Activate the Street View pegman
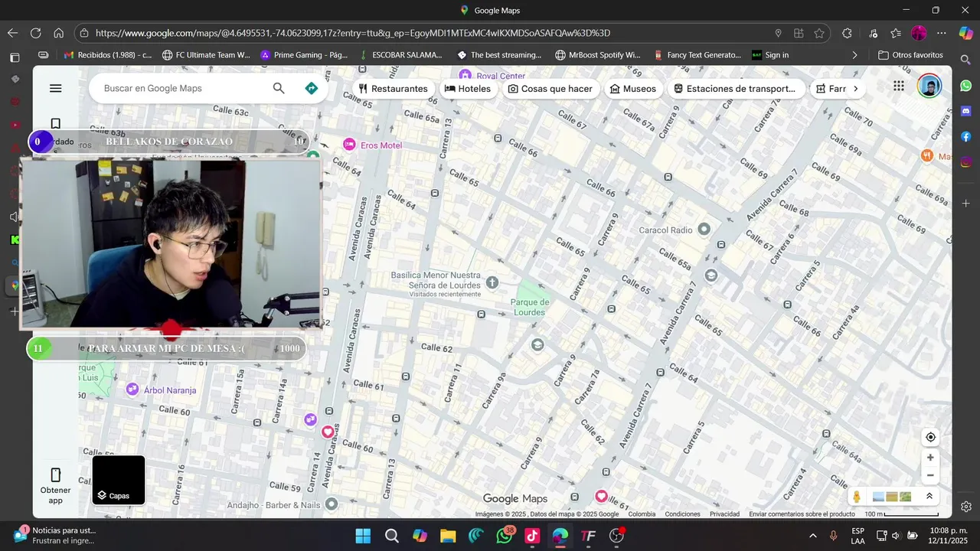 (x=857, y=497)
